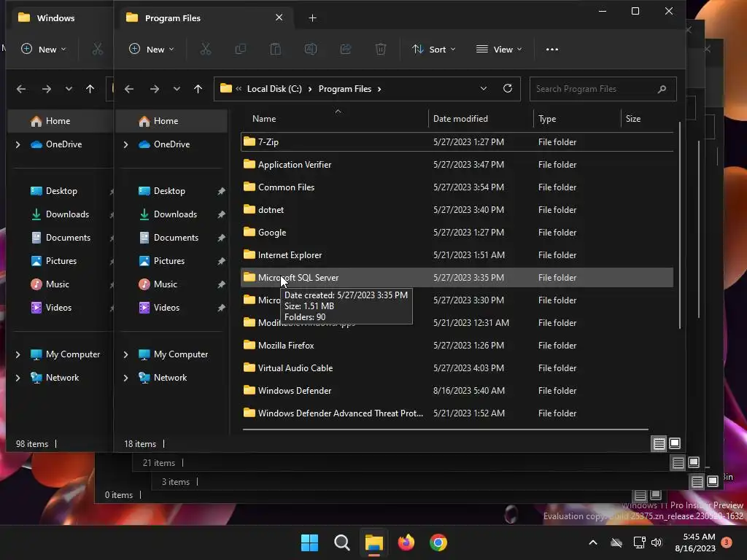The width and height of the screenshot is (747, 560).
Task: Switch to large thumbnails view icon
Action: (675, 443)
